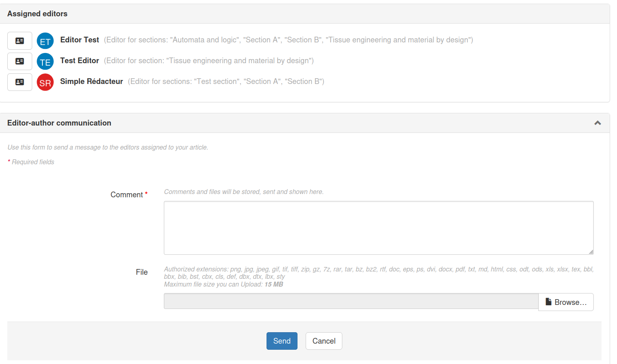Select the Simple Rédacteur name

pos(91,82)
